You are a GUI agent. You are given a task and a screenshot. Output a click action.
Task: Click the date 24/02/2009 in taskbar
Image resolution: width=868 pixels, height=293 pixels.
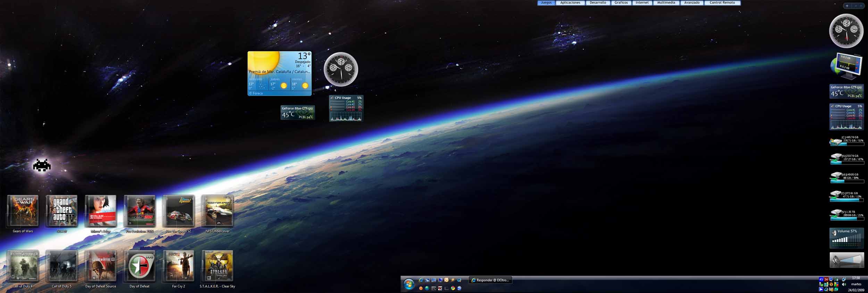click(856, 290)
